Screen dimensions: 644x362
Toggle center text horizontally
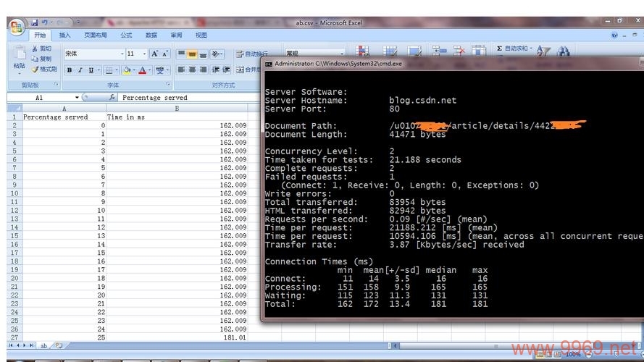click(x=192, y=70)
